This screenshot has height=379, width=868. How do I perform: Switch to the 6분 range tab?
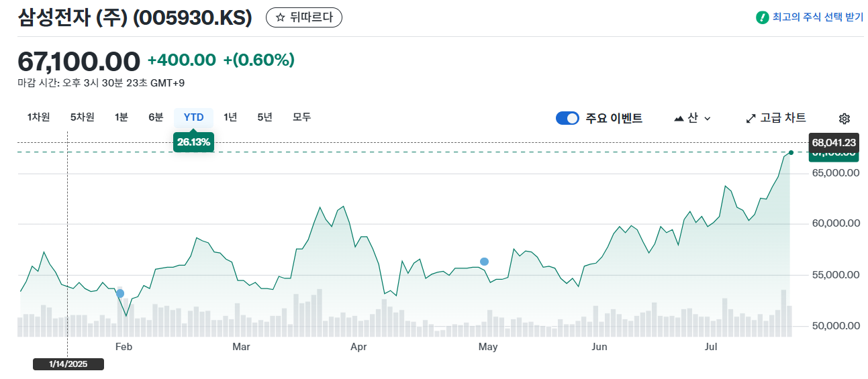point(156,117)
